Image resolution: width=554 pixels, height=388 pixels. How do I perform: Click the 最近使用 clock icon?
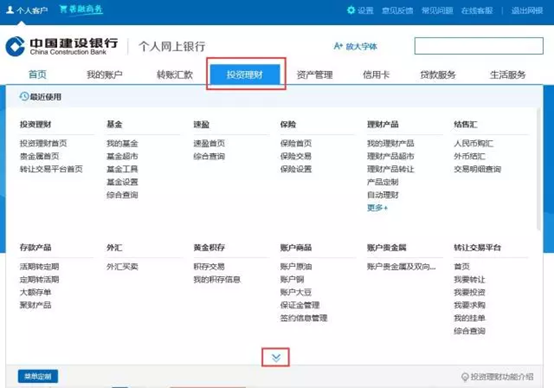pos(24,96)
